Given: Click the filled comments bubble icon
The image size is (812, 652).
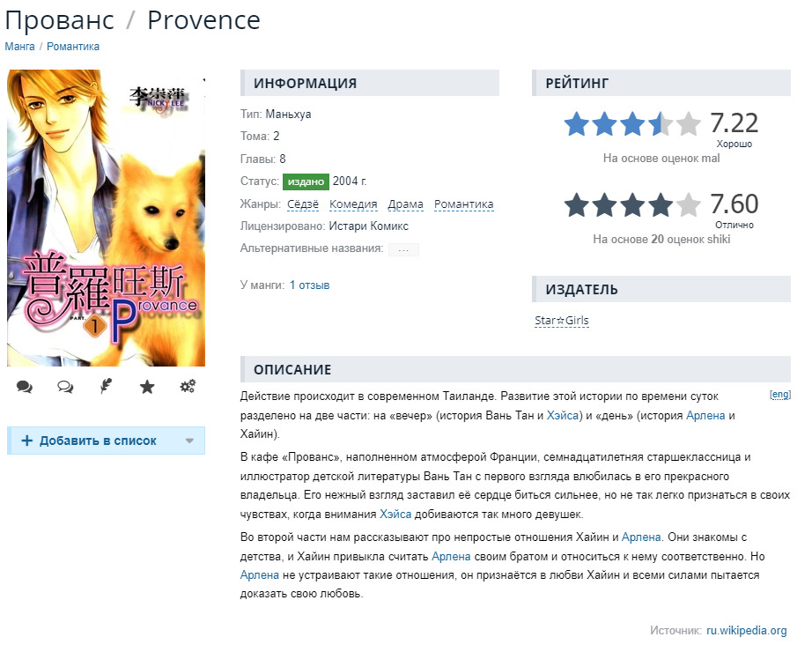Looking at the screenshot, I should 25,387.
